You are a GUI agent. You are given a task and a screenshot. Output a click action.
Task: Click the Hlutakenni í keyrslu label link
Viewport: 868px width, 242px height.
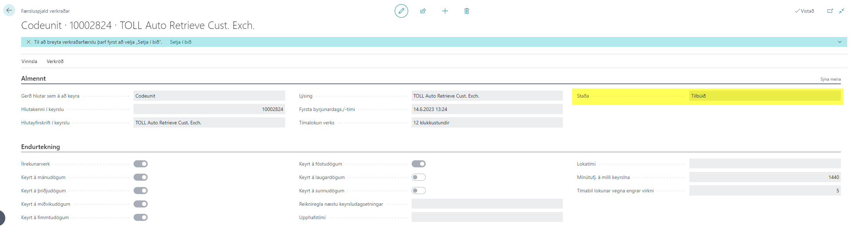point(42,109)
